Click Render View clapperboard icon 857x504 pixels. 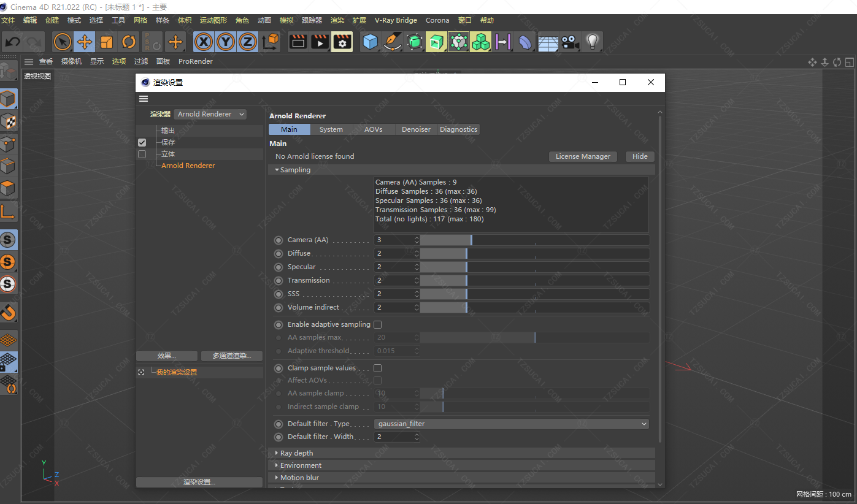[x=298, y=42]
